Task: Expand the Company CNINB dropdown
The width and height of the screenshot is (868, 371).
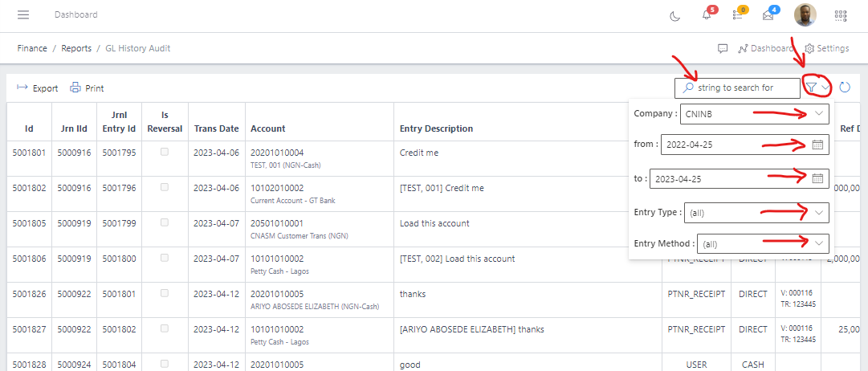Action: pyautogui.click(x=819, y=113)
